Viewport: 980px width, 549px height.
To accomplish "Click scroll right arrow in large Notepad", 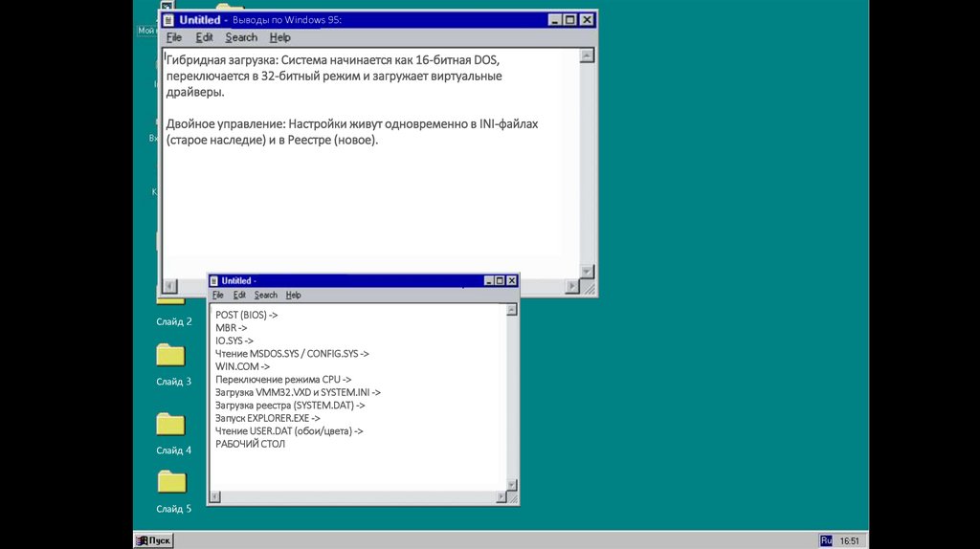I will (x=572, y=286).
